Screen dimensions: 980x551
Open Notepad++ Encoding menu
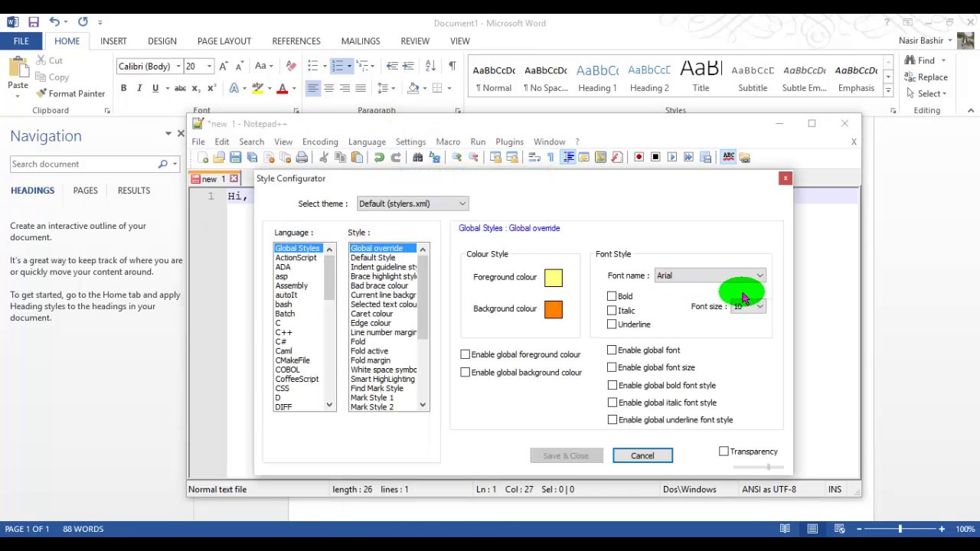point(320,142)
